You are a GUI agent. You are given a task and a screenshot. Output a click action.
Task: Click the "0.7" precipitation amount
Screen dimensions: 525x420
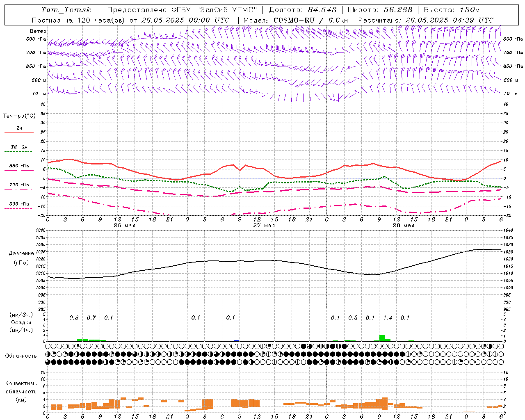(x=91, y=317)
